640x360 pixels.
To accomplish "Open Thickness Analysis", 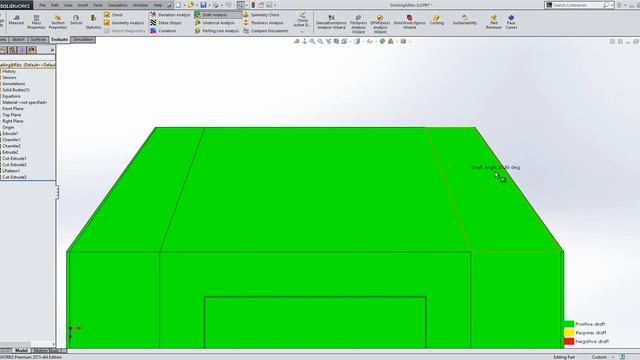I will tap(263, 23).
